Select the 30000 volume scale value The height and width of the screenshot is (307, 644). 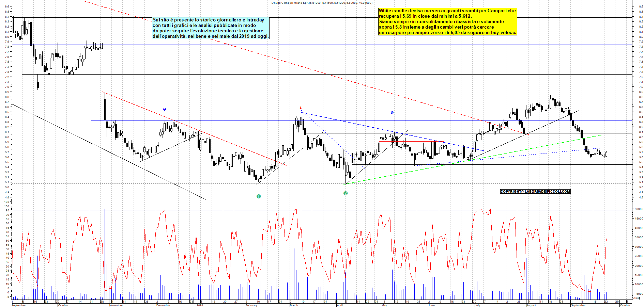point(639,247)
